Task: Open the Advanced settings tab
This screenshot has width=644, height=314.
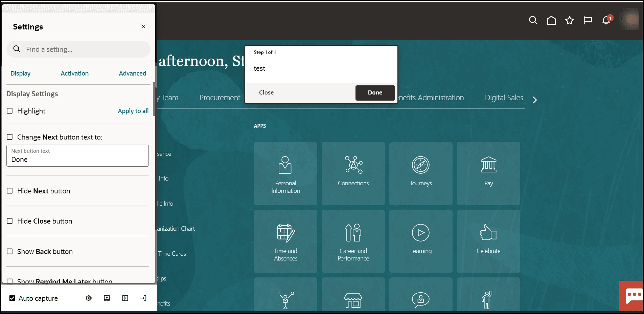Action: click(x=132, y=73)
